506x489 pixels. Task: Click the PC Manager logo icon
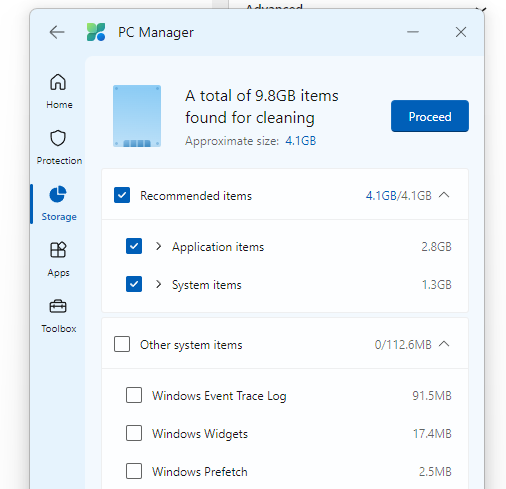pos(96,32)
